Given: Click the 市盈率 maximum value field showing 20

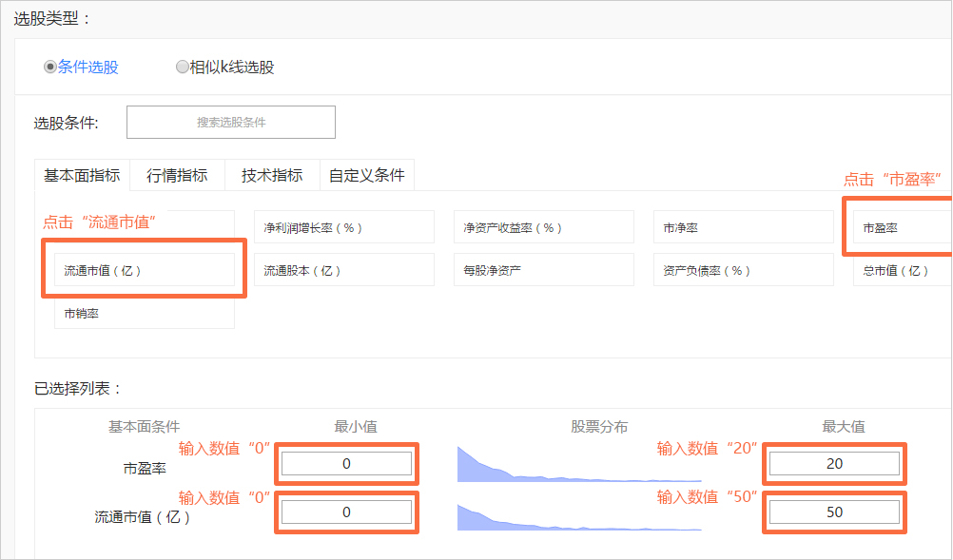Looking at the screenshot, I should [x=834, y=463].
